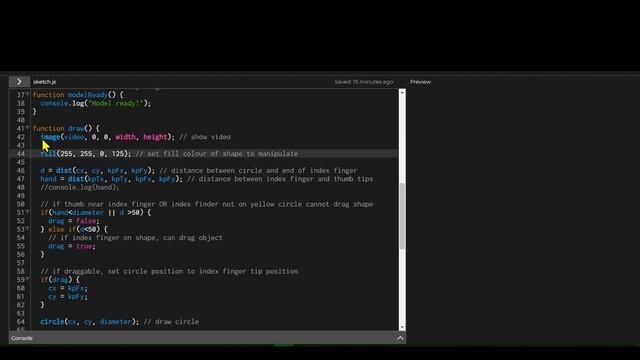640x360 pixels.
Task: Fold the else if block at line 53
Action: coord(28,229)
